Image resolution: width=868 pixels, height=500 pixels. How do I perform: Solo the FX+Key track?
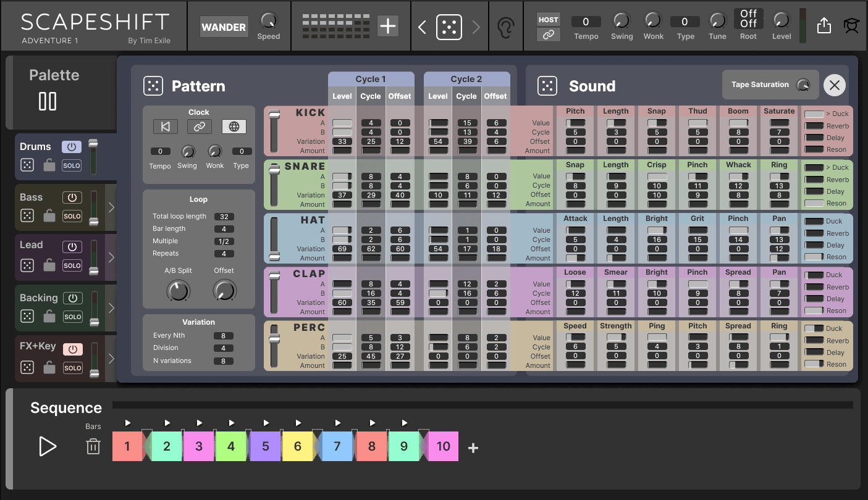[x=73, y=368]
